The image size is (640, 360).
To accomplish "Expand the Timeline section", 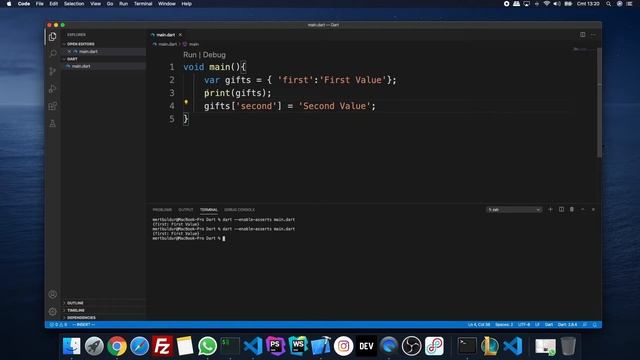I will tap(76, 310).
